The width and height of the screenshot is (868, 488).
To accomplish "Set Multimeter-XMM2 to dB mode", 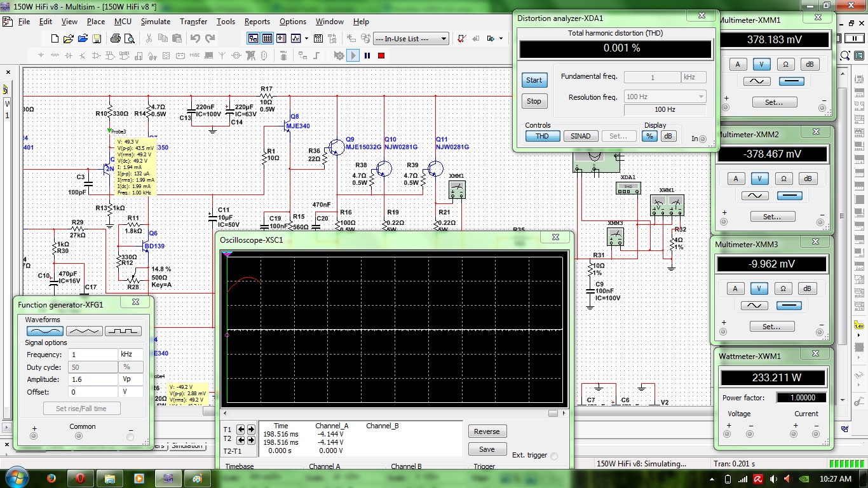I will point(808,179).
